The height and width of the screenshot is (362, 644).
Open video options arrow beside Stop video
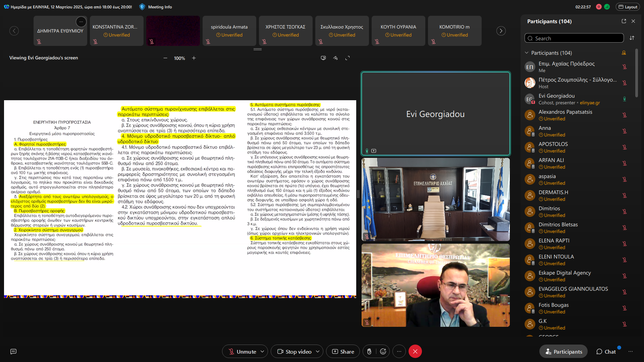(318, 351)
